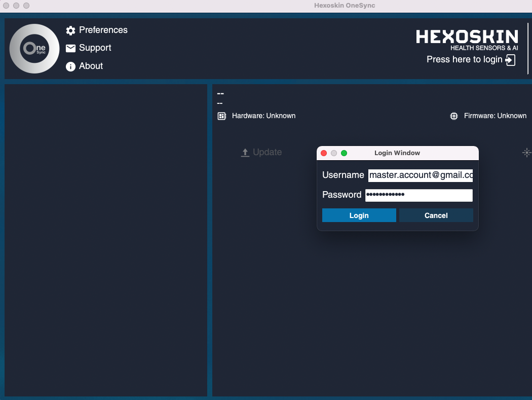Click the About info icon

70,66
